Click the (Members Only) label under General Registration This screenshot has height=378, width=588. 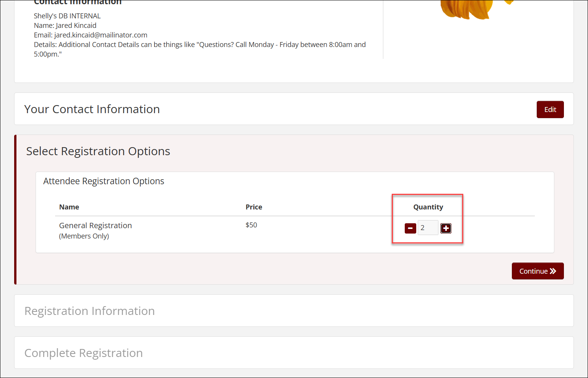(x=84, y=236)
